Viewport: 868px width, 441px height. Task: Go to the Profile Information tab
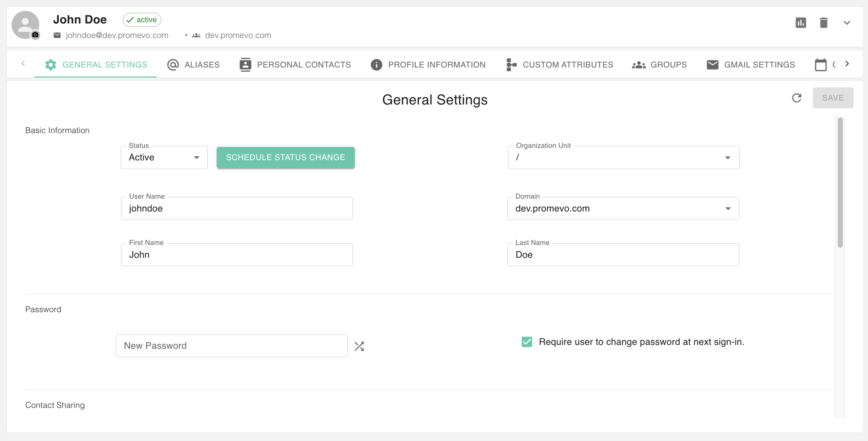(x=428, y=65)
